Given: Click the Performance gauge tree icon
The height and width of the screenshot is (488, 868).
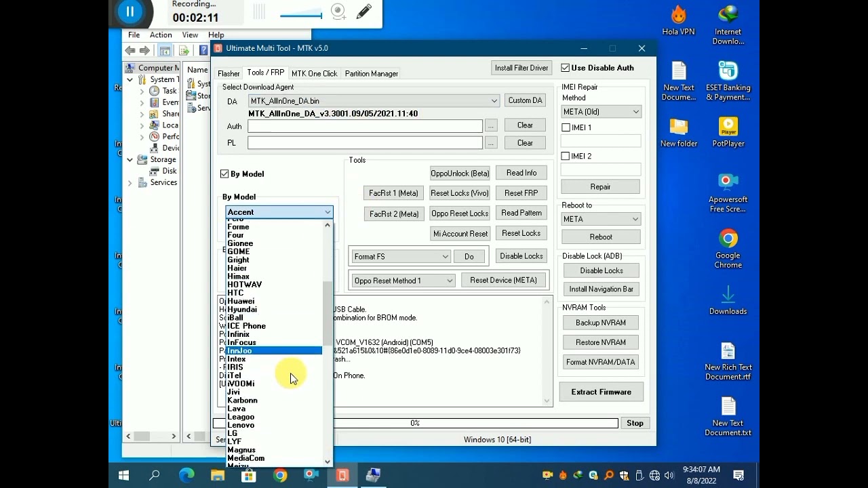Looking at the screenshot, I should [155, 136].
